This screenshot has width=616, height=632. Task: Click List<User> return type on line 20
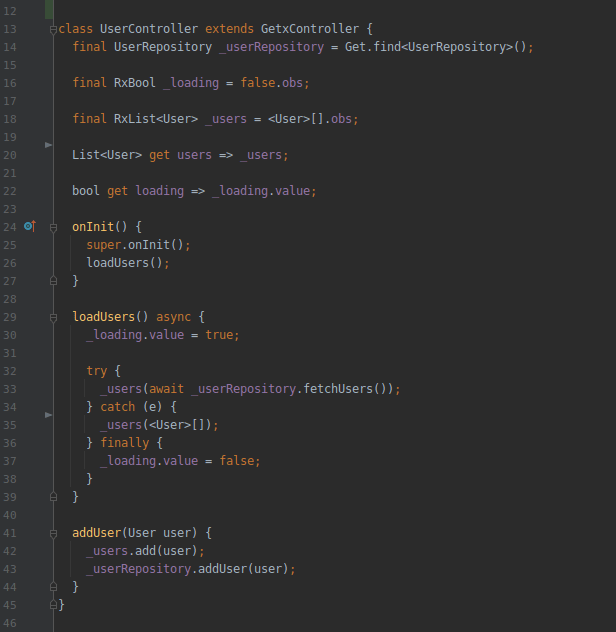pyautogui.click(x=107, y=155)
